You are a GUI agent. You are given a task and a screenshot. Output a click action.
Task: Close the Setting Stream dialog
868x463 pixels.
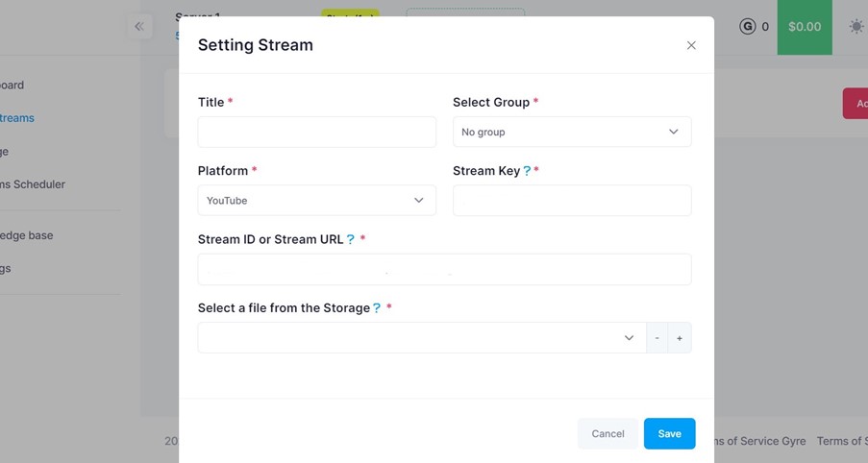coord(691,45)
